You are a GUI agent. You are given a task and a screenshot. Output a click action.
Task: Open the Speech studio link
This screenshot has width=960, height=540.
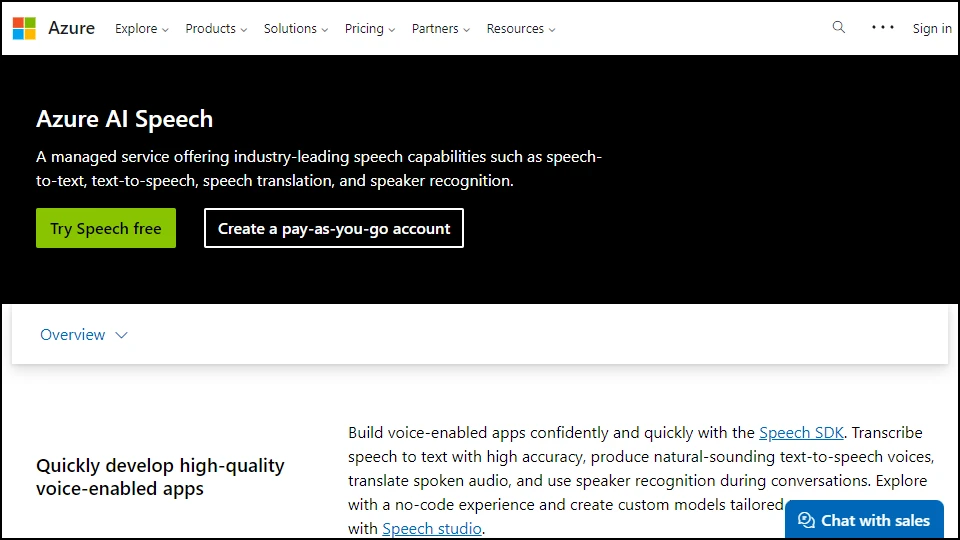point(432,528)
